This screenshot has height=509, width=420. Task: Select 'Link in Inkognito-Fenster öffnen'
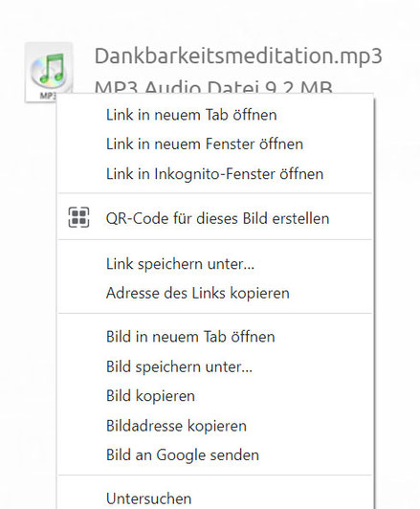point(215,174)
